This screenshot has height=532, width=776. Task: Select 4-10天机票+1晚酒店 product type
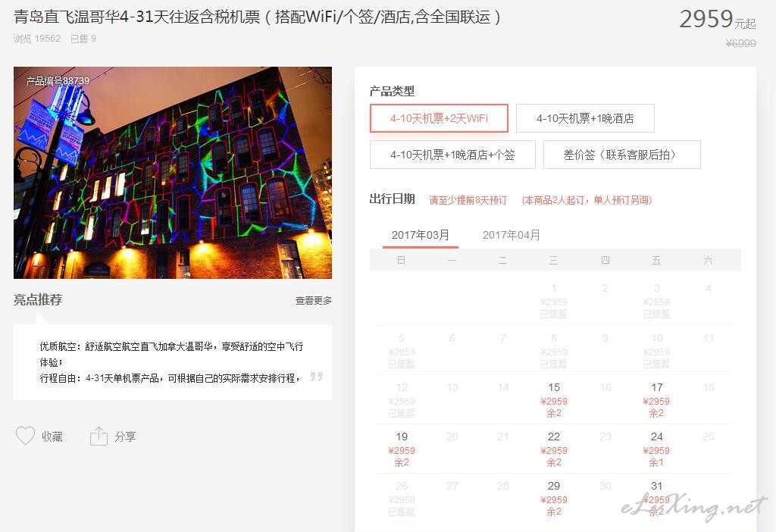[585, 118]
